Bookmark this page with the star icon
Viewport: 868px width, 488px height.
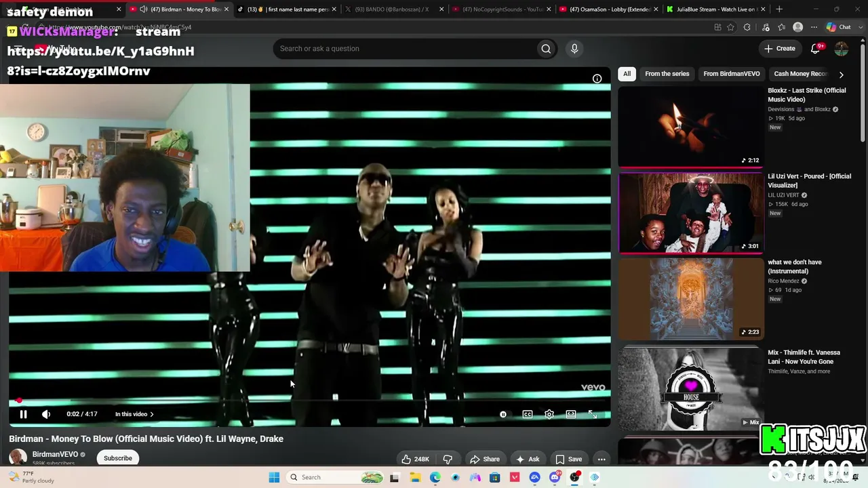point(730,27)
